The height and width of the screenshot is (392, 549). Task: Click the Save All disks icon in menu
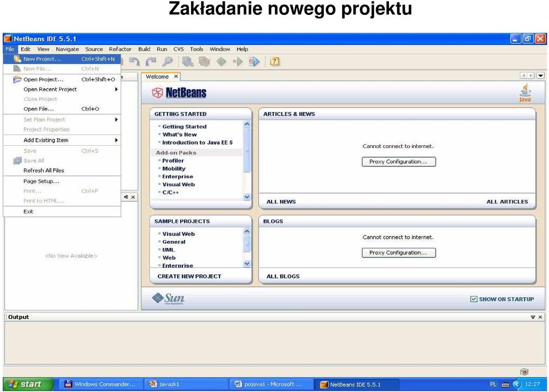(17, 161)
